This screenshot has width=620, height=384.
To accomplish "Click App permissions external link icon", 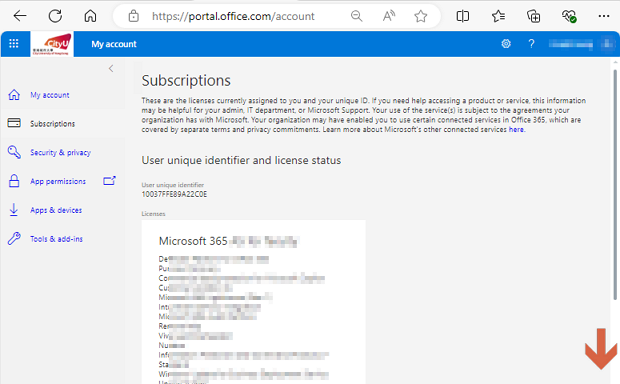I will pos(109,181).
